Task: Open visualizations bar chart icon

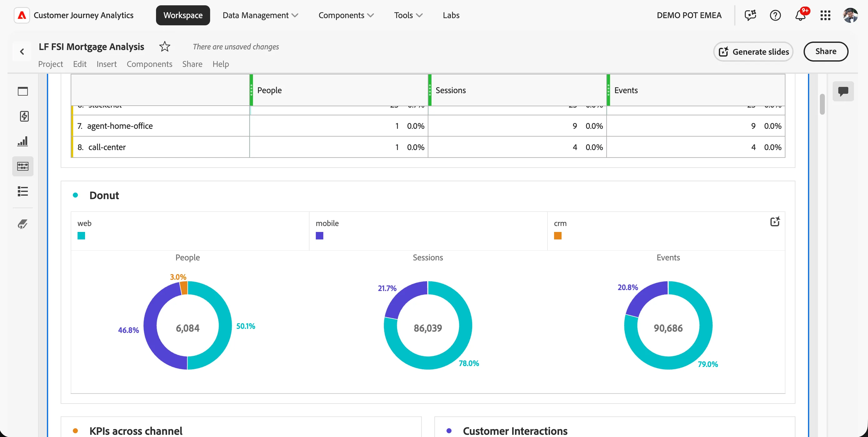Action: pyautogui.click(x=23, y=141)
